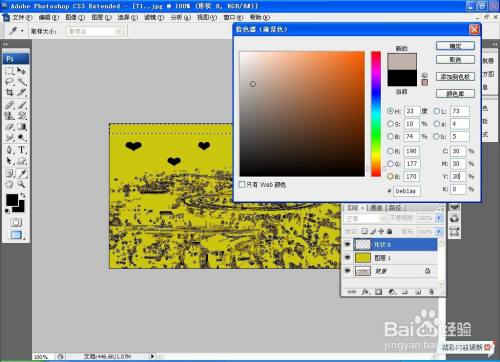Hide the 图层 1 layer eye icon
The image size is (500, 362).
(x=347, y=258)
